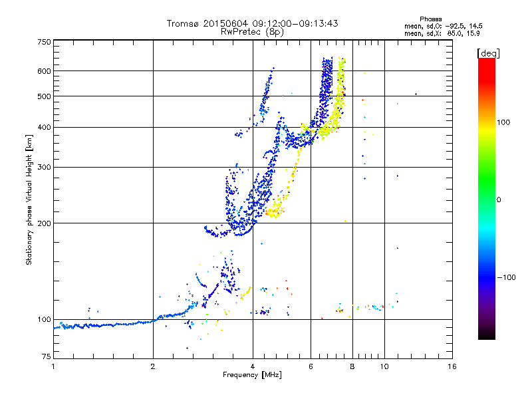Click colorbar tick label '-100'

coord(506,277)
